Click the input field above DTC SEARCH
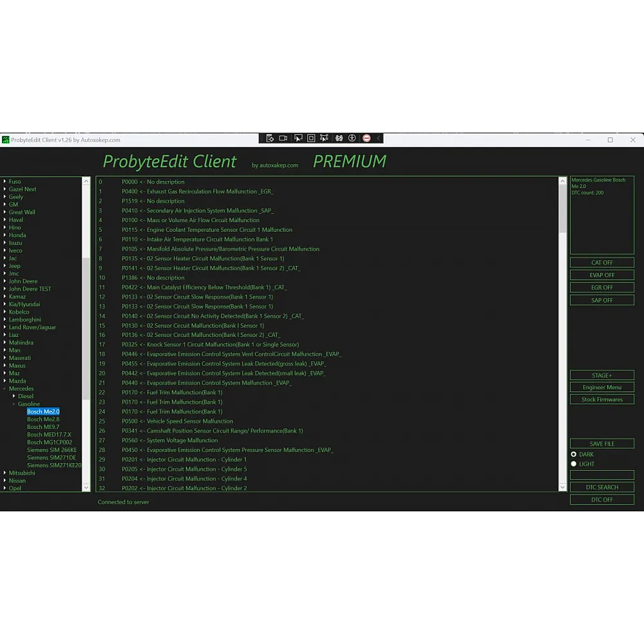Image resolution: width=644 pixels, height=644 pixels. pos(601,475)
